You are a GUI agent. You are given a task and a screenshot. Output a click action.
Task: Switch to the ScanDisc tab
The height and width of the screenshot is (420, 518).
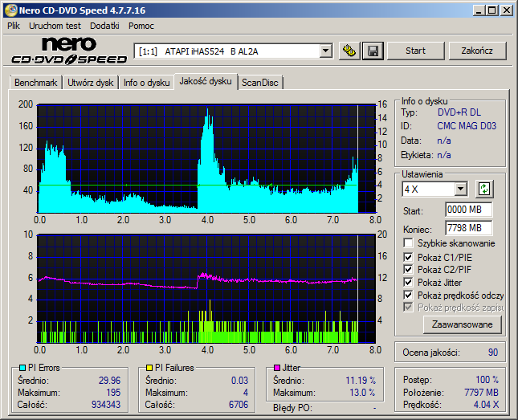(260, 83)
